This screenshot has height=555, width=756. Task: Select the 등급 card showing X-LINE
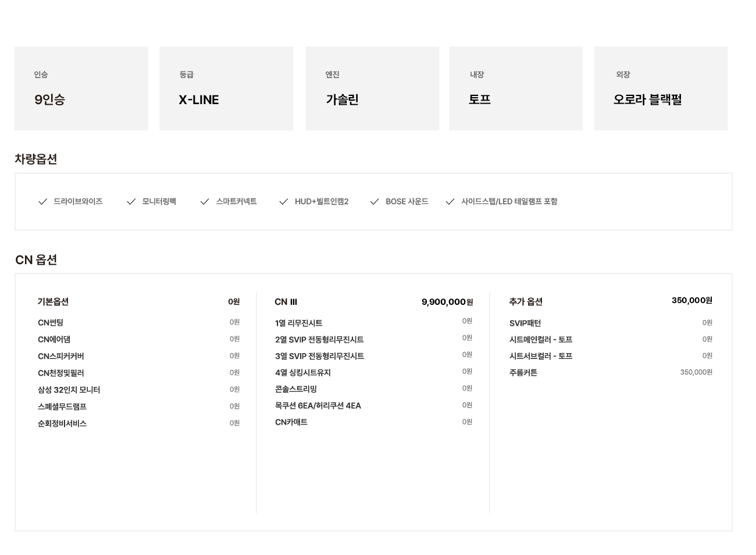point(227,88)
